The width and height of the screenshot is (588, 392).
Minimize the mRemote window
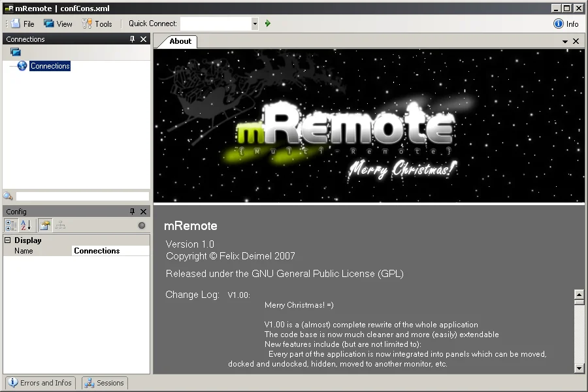(x=556, y=8)
